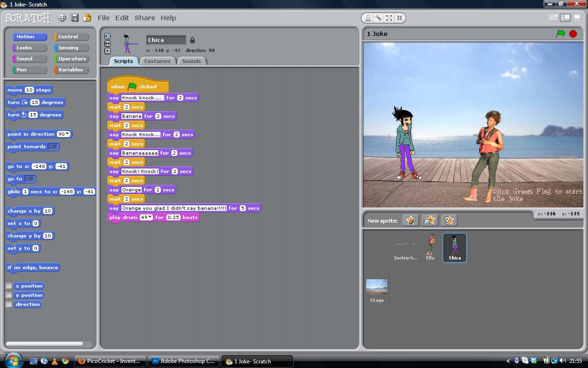Viewport: 588px width, 368px height.
Task: Click the beats value 0.25 field
Action: point(173,218)
